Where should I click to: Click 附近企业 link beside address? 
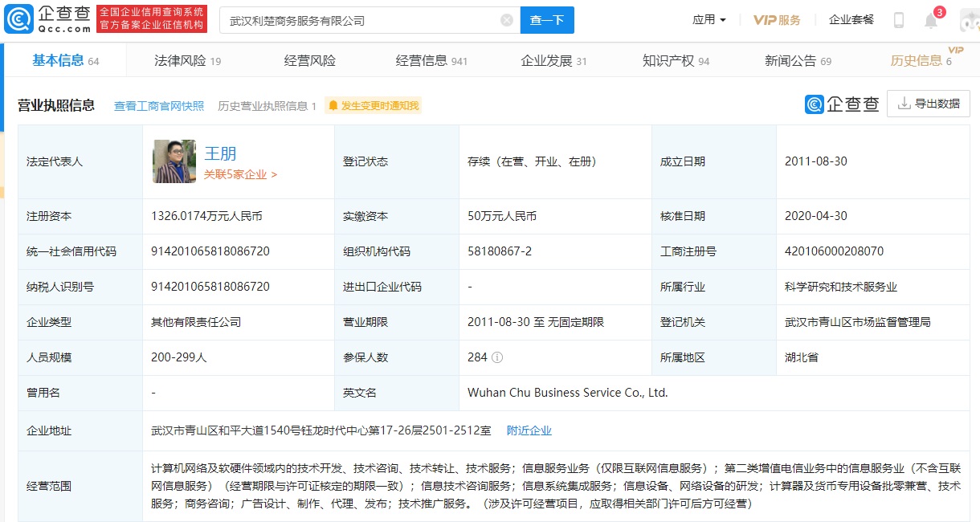click(529, 430)
